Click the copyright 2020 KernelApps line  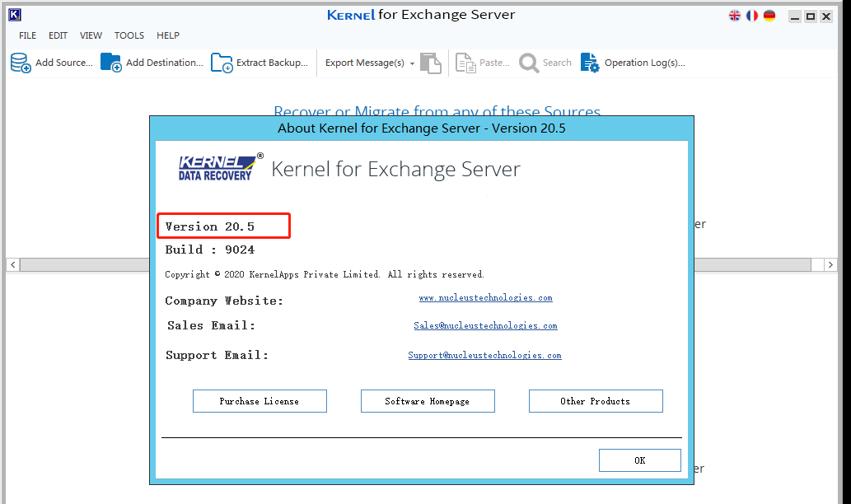point(325,274)
